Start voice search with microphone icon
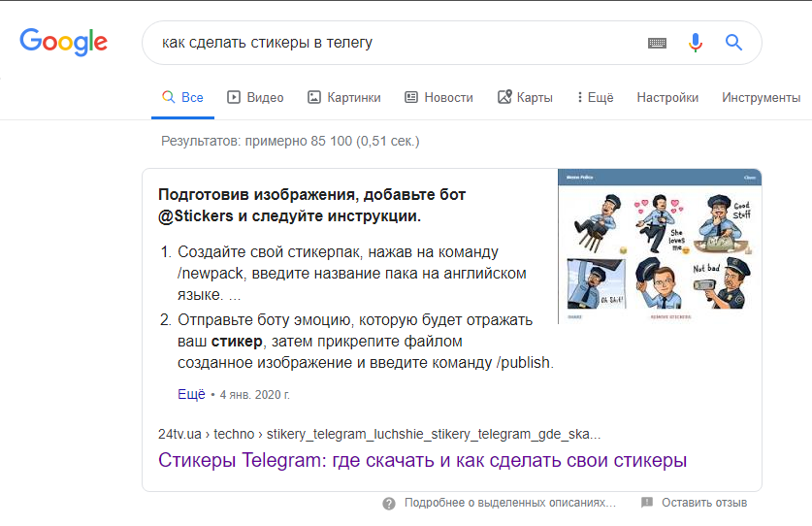812x526 pixels. point(696,43)
